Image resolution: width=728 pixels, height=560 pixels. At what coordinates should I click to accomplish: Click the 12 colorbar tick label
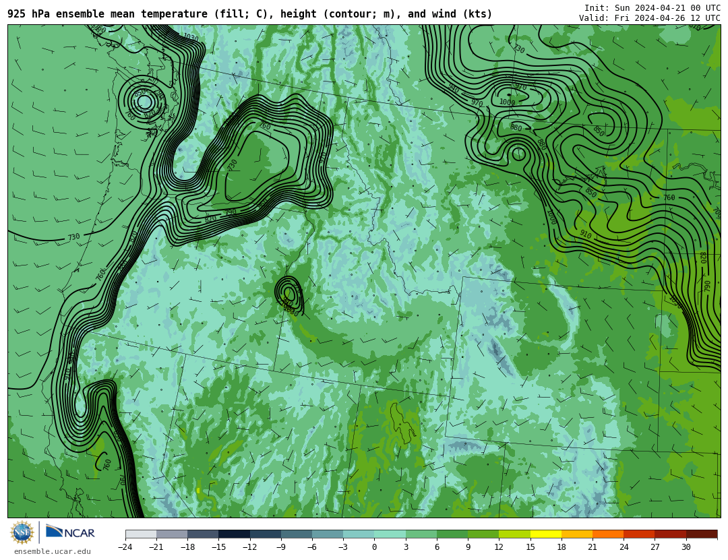point(499,547)
